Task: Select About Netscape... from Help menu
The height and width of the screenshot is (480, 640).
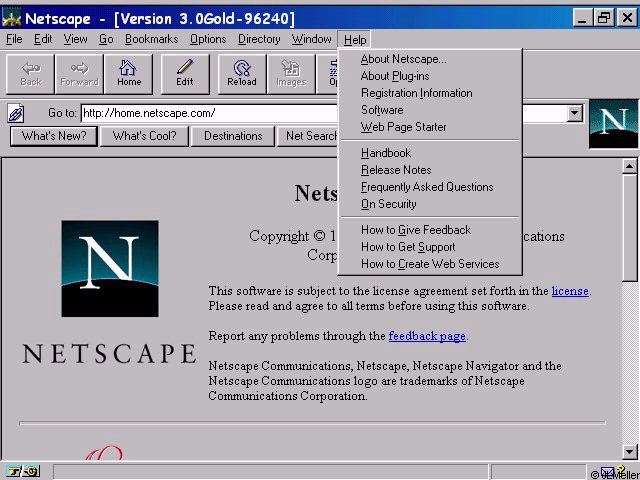Action: click(x=430, y=59)
